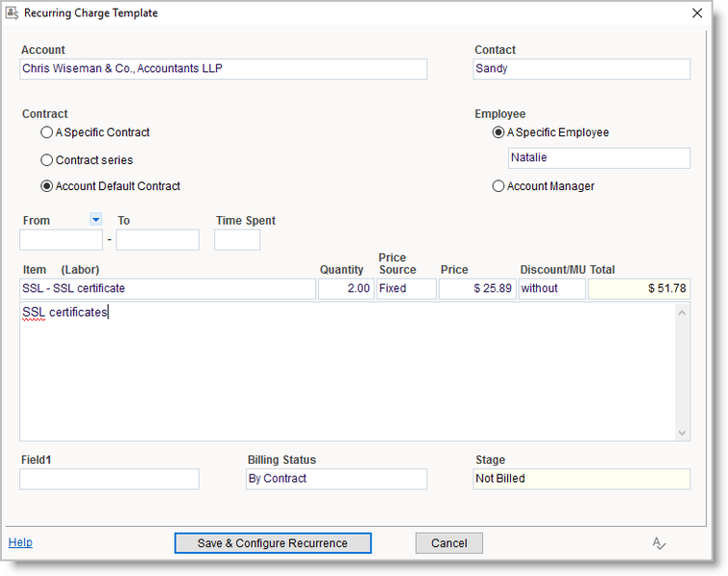Click the spell check icon at bottom right
Screen dimensions: 728x576
point(659,543)
